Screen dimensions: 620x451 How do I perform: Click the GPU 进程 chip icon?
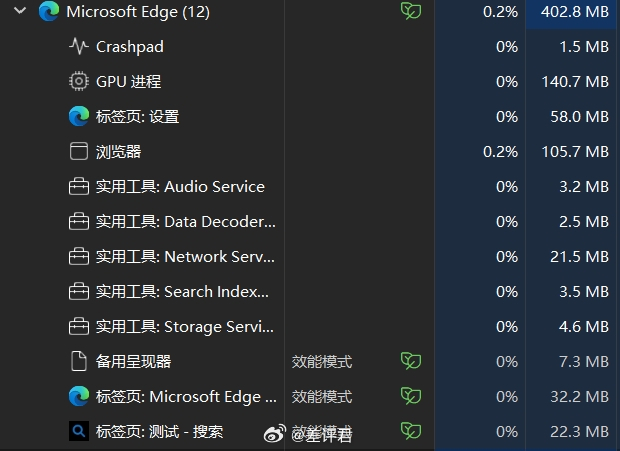pos(79,81)
